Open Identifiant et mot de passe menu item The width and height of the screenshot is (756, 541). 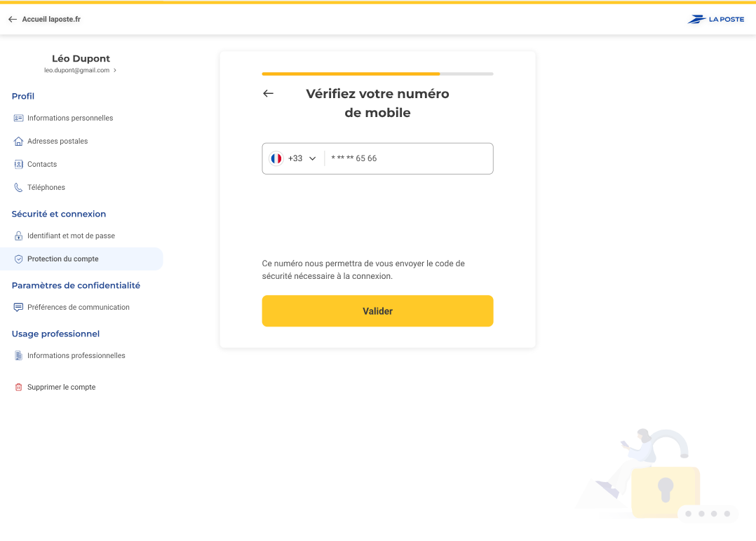71,236
